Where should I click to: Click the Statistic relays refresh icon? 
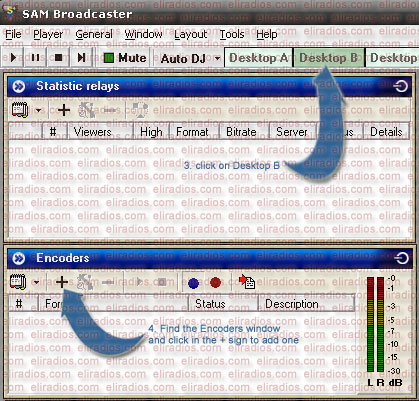[140, 110]
